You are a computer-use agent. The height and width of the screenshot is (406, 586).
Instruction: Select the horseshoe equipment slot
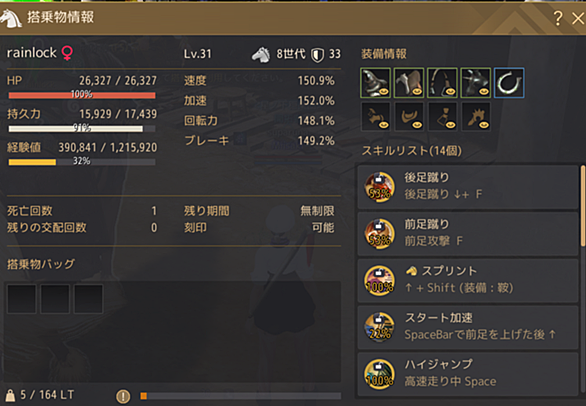click(509, 83)
